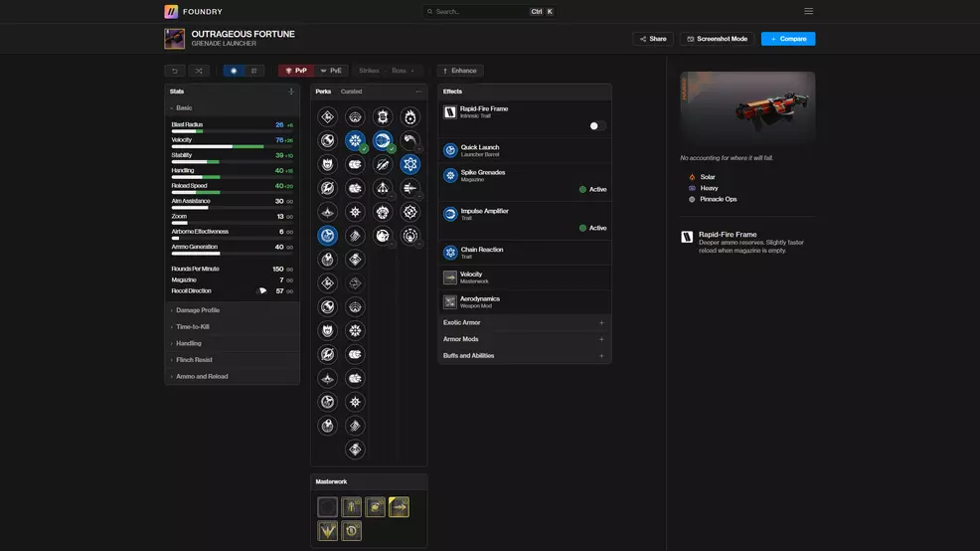Focus the Search input field

(x=489, y=11)
